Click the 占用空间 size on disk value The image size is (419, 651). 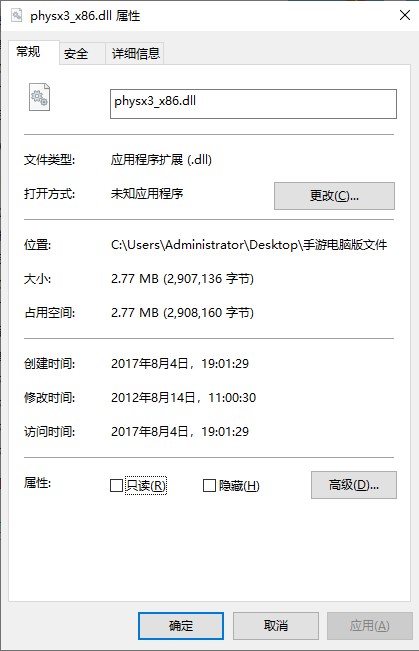click(x=182, y=313)
